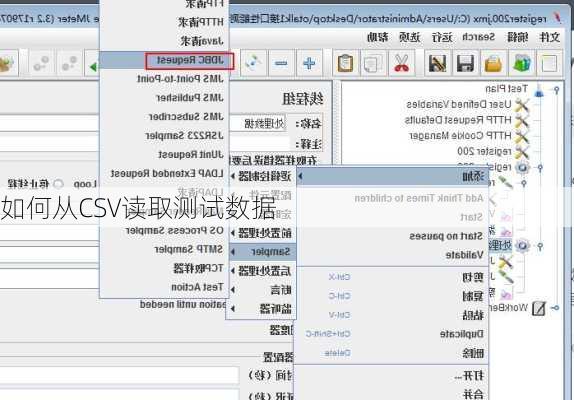The width and height of the screenshot is (574, 400).
Task: Toggle the WorkBench tree node handle
Action: (555, 308)
